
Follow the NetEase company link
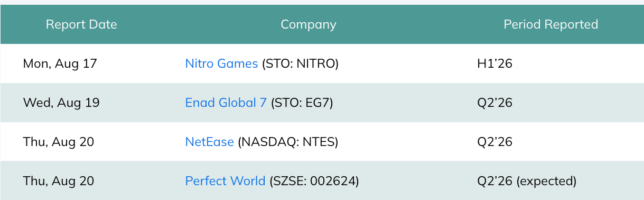pos(209,142)
